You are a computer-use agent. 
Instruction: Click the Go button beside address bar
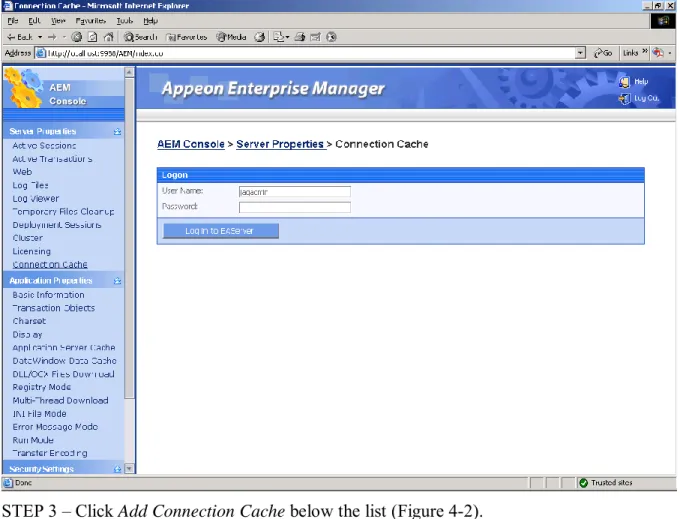[603, 53]
